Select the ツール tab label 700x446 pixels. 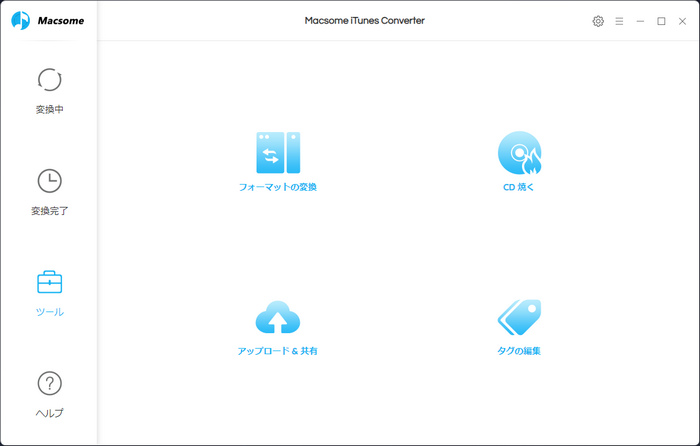49,312
